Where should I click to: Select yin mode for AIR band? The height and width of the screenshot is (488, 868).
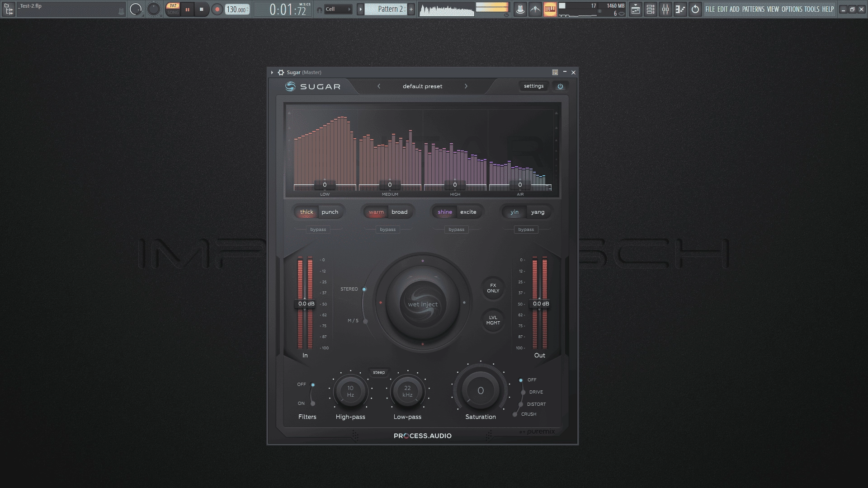(514, 212)
